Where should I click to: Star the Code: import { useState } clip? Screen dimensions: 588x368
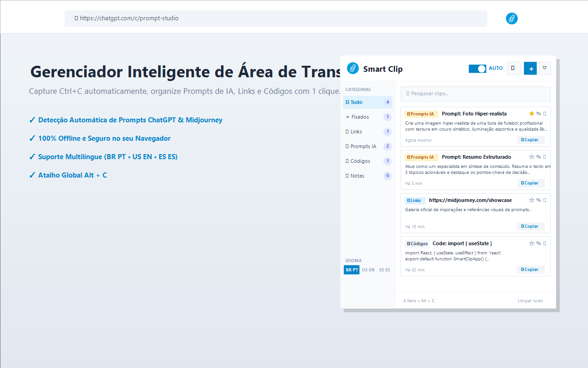(531, 243)
